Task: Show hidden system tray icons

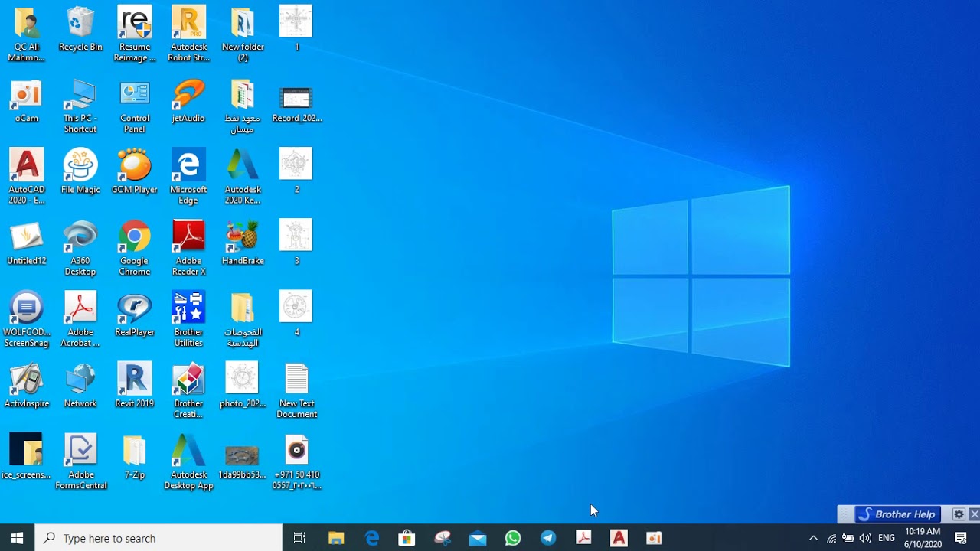Action: pos(813,538)
